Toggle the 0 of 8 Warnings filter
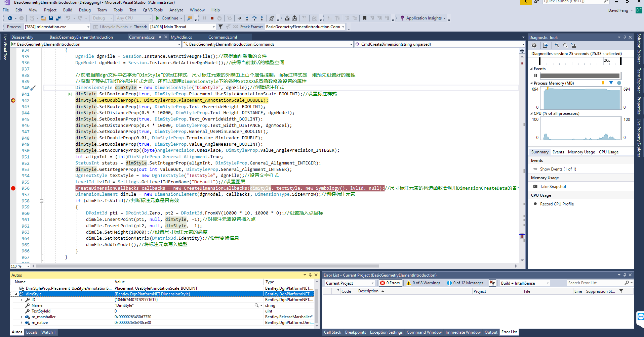Viewport: 644px width, 337px height. 424,283
